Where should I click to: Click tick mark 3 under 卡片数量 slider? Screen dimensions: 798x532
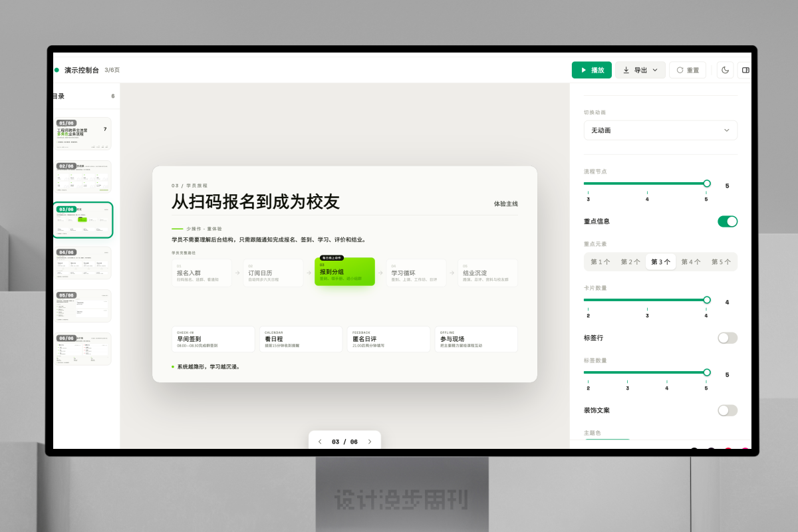(647, 313)
